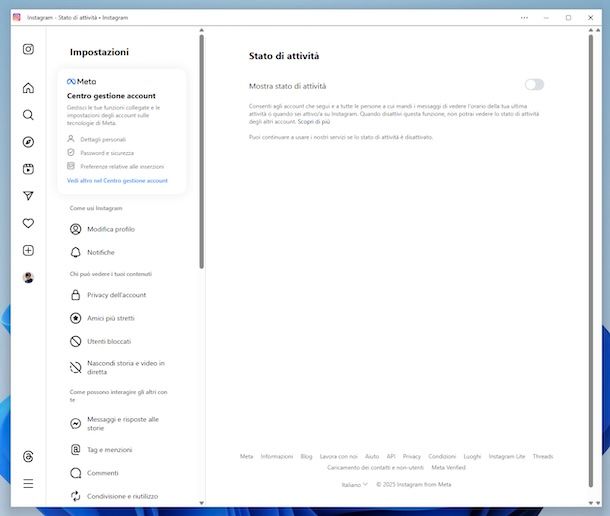Click Lavora con noi footer link
610x516 pixels.
pyautogui.click(x=338, y=456)
